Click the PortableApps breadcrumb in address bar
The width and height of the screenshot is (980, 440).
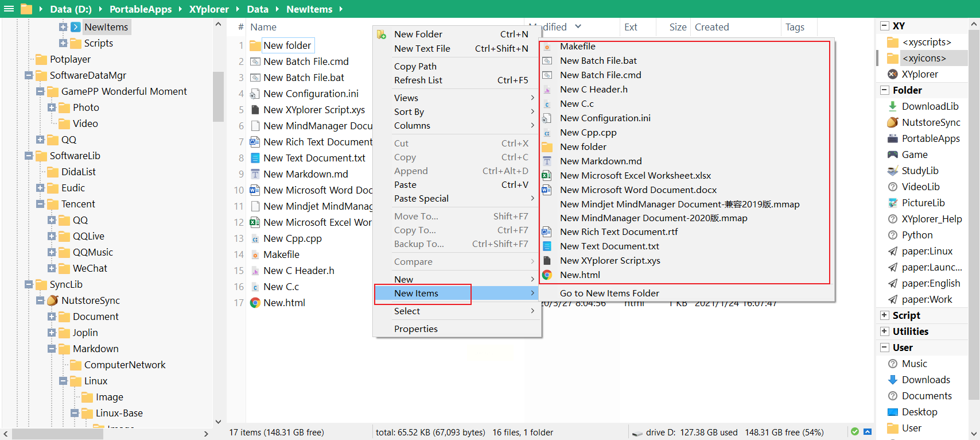point(141,9)
